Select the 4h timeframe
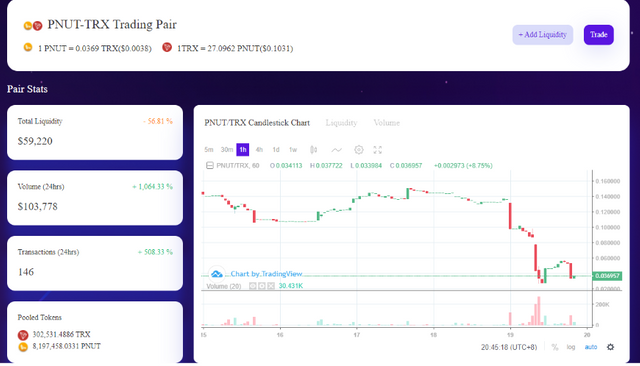The width and height of the screenshot is (640, 366). click(x=259, y=150)
